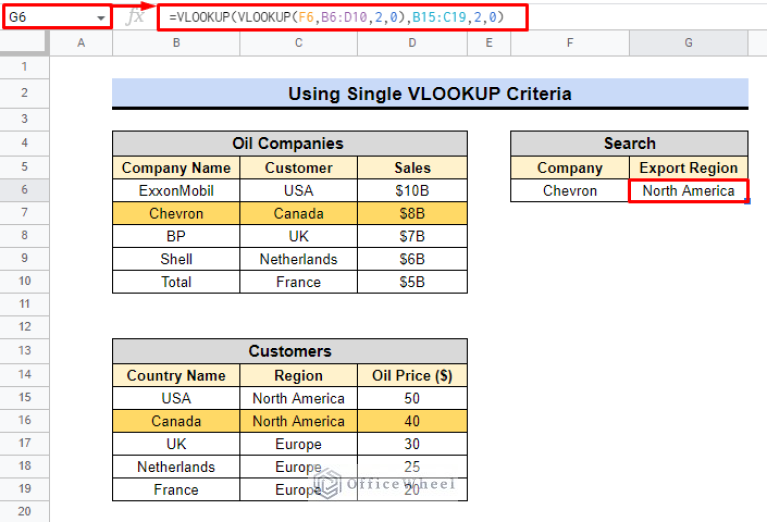The image size is (767, 522).
Task: Select column G header
Action: [688, 43]
